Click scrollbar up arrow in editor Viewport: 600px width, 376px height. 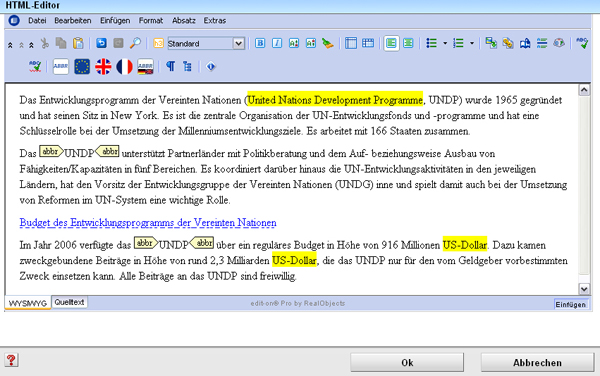point(584,90)
